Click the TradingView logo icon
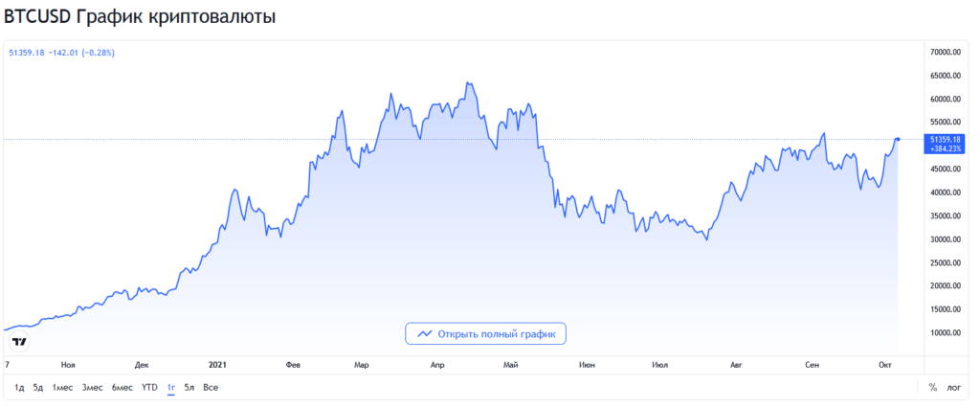Viewport: 980px width, 408px height. (x=18, y=342)
